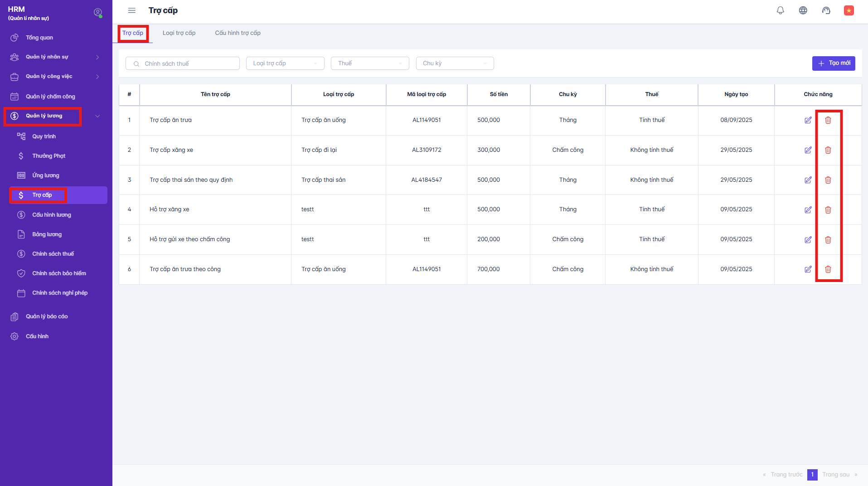Viewport: 868px width, 486px height.
Task: Edit 'Trợ cấp ăn trưa theo công' row
Action: click(808, 269)
